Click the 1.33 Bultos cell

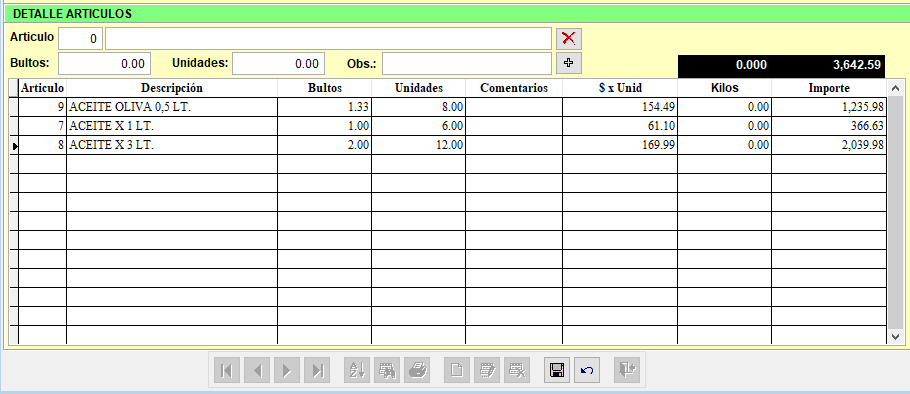coord(324,107)
